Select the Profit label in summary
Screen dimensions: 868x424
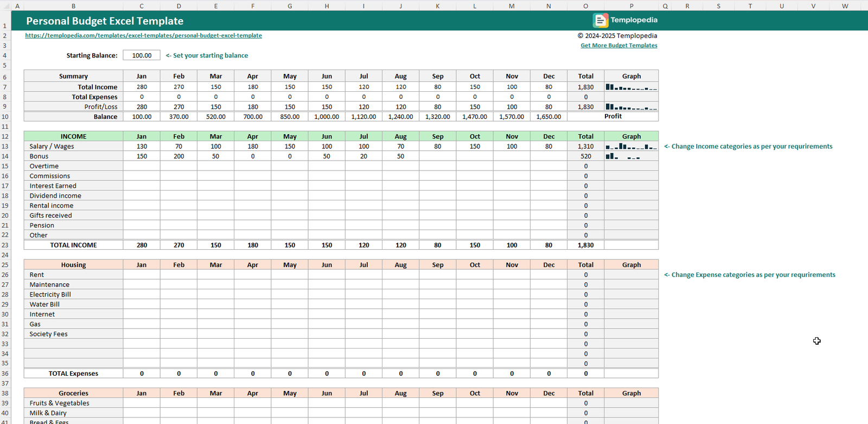tap(613, 116)
